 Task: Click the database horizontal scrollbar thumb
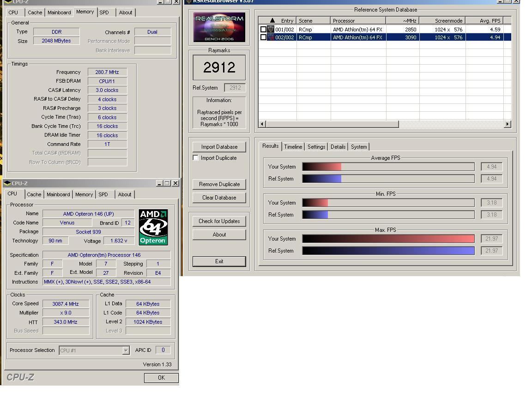pyautogui.click(x=332, y=124)
